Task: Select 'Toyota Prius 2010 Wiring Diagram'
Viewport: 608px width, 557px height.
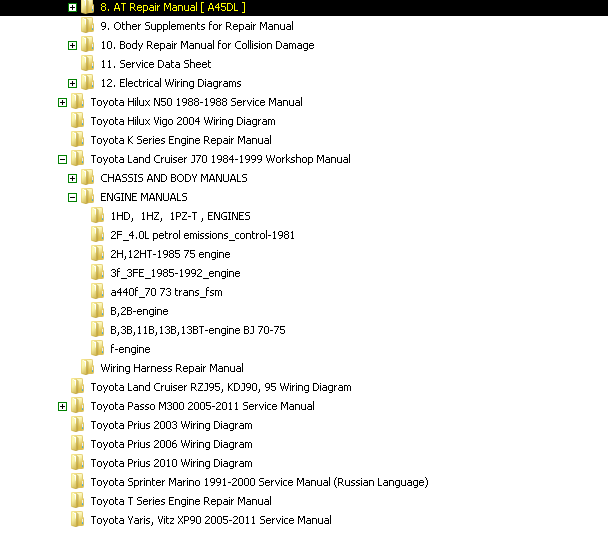Action: [x=171, y=464]
